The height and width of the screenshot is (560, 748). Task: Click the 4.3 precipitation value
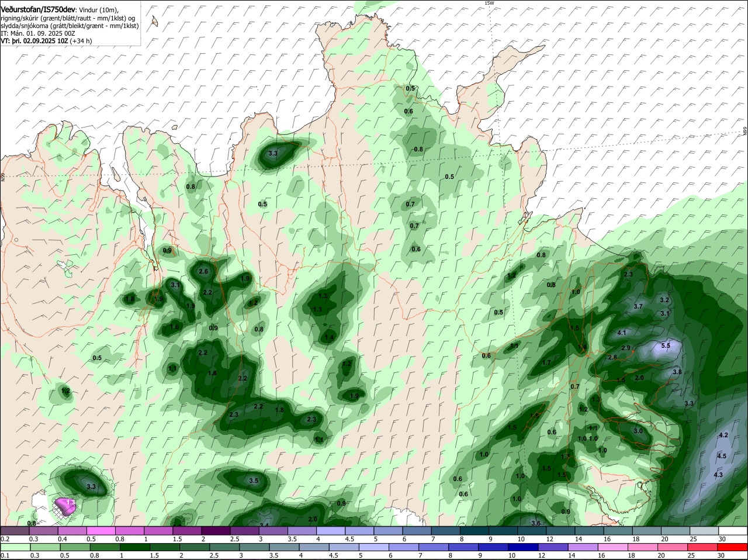click(719, 475)
